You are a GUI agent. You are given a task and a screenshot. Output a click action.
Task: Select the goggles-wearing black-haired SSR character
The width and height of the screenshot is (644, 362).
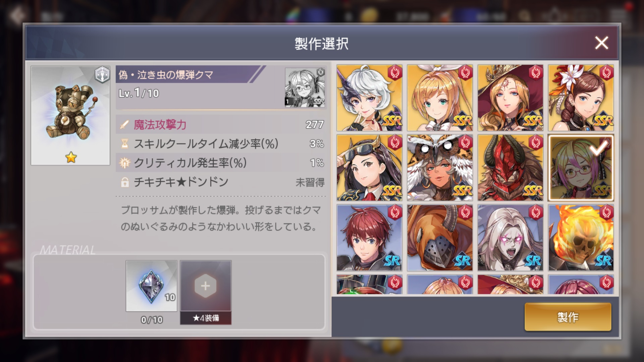point(369,168)
